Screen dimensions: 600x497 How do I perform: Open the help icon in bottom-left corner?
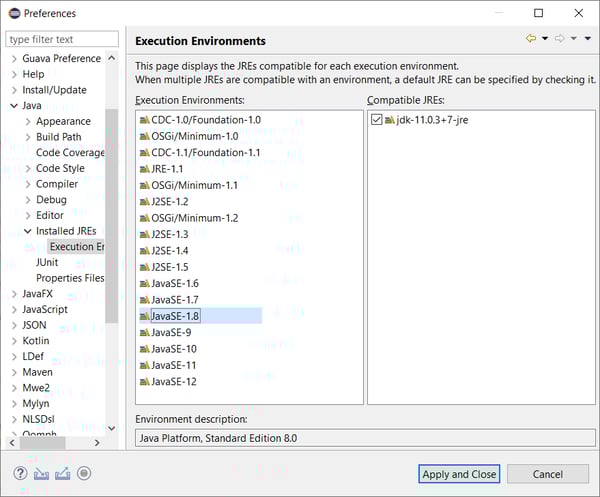click(x=20, y=473)
